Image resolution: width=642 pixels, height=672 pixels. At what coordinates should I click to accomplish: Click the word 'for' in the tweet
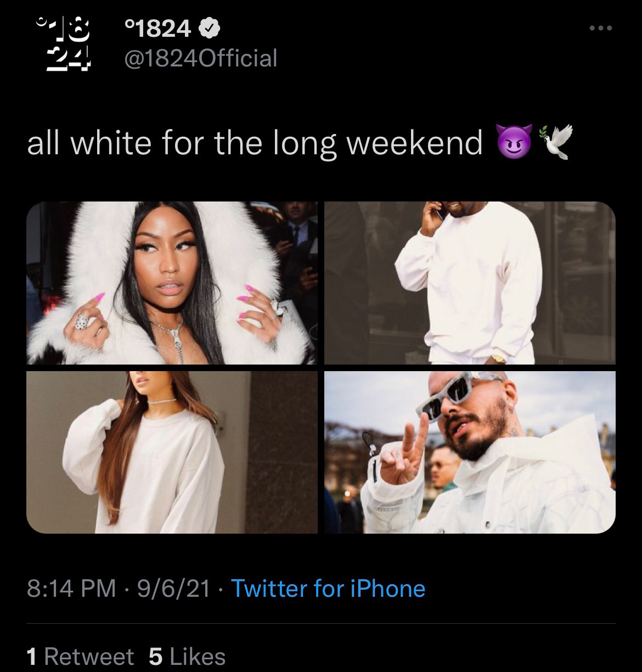coord(182,143)
